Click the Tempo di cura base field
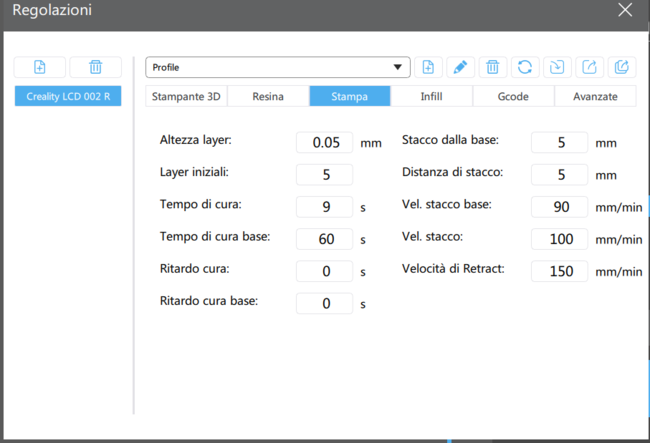Image resolution: width=650 pixels, height=443 pixels. 325,240
